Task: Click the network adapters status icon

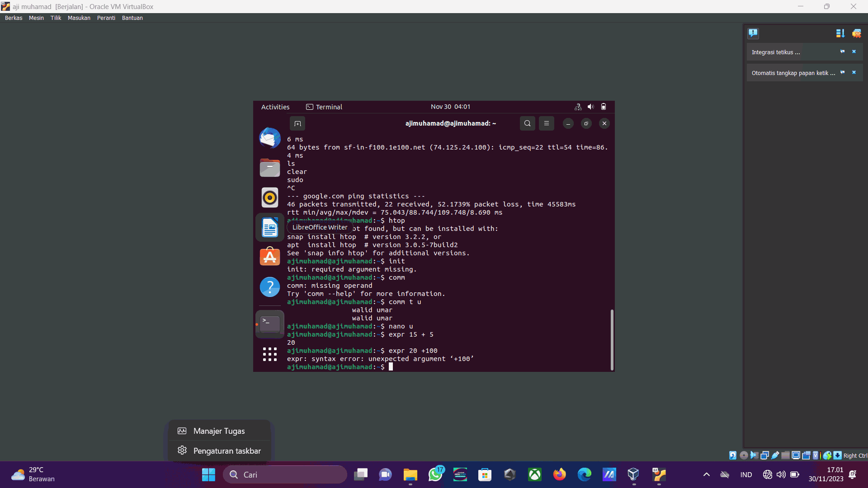Action: (764, 455)
